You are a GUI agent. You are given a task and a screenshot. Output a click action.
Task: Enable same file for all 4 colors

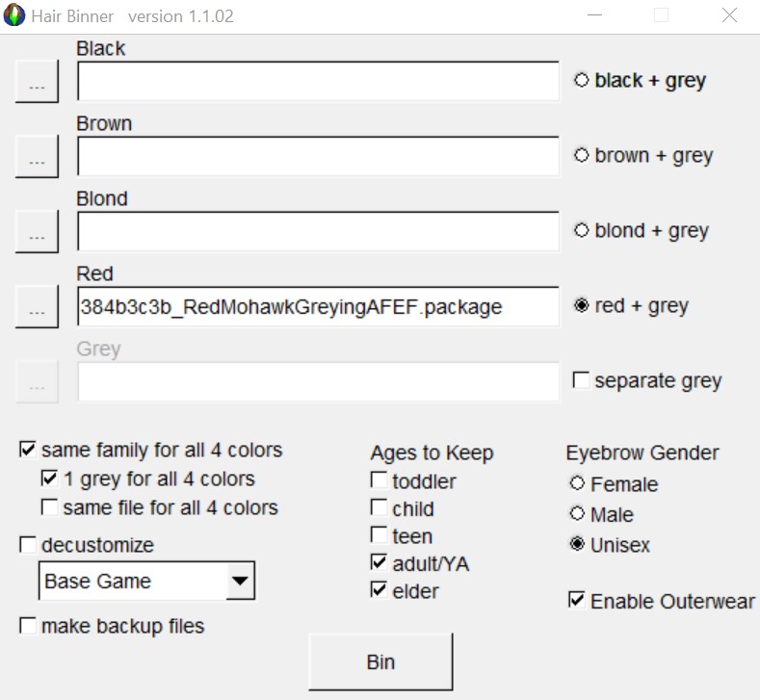point(49,507)
